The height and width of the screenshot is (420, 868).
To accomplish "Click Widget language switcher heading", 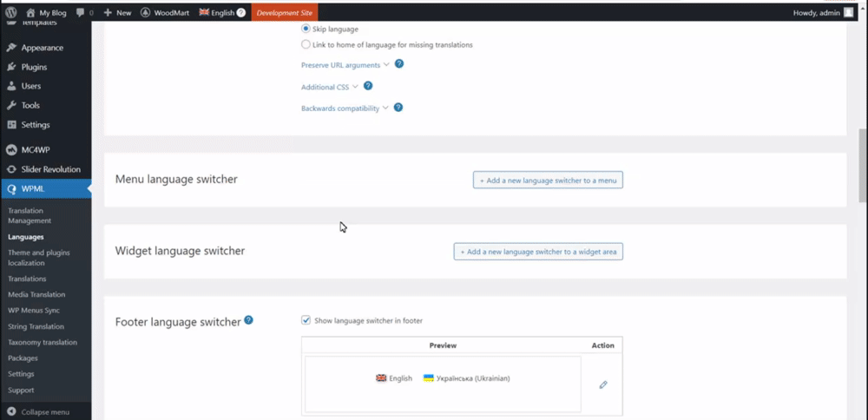I will pyautogui.click(x=180, y=251).
